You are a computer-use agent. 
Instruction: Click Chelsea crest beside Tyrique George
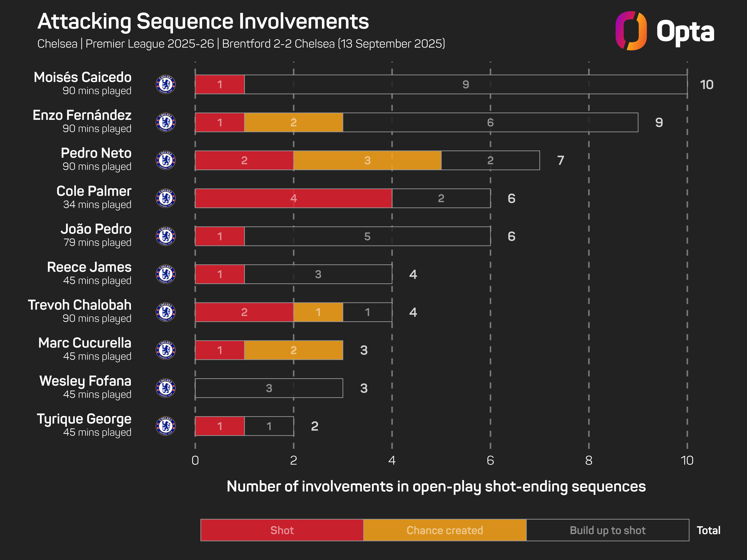[x=165, y=426]
